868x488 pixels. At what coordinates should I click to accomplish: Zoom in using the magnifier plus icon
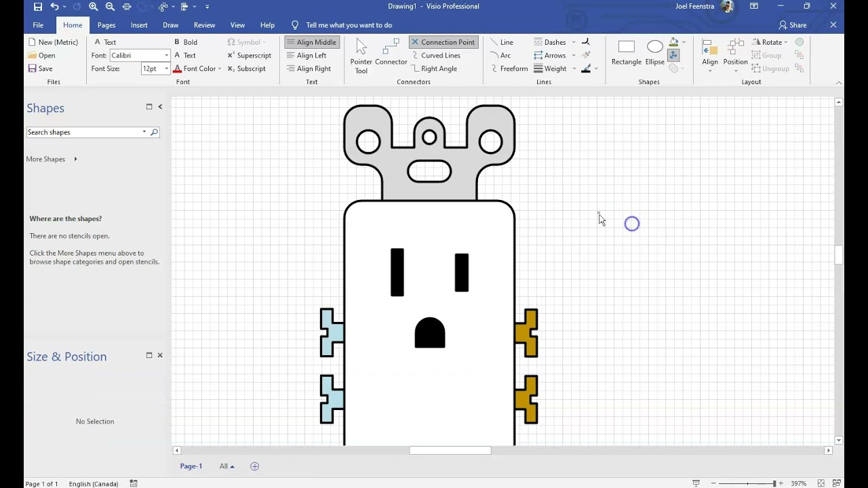point(94,7)
